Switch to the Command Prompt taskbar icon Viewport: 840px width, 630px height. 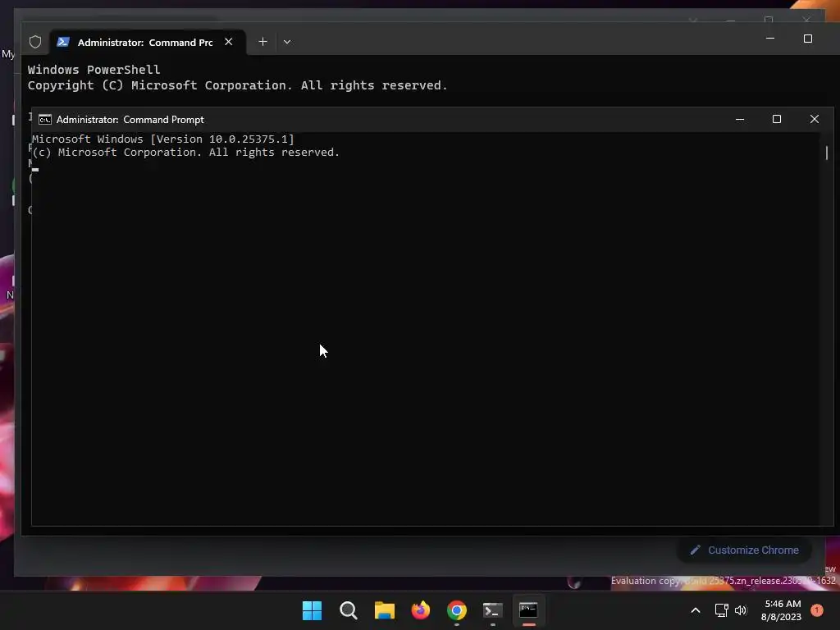(x=529, y=610)
